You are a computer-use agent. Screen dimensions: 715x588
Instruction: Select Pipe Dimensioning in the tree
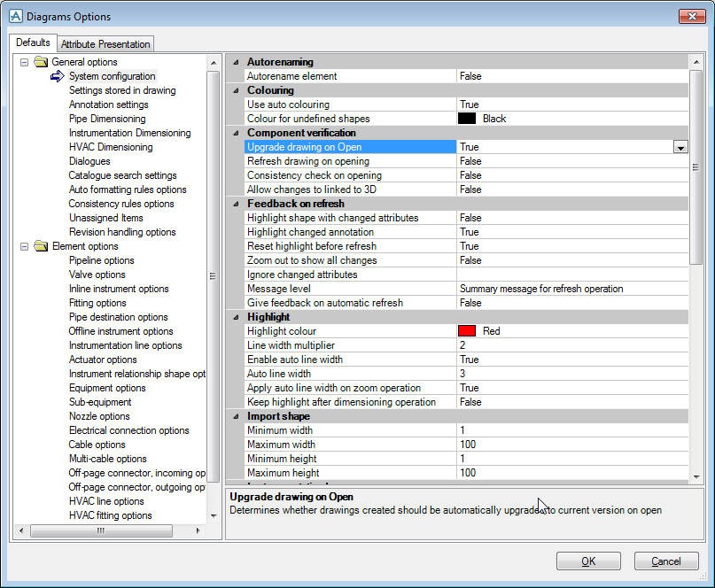coord(107,119)
